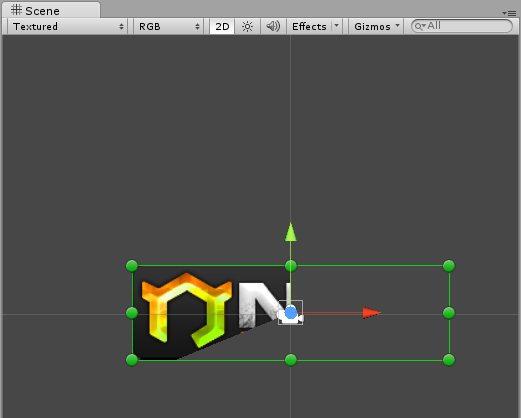Switch to the Scene tab

coord(51,10)
